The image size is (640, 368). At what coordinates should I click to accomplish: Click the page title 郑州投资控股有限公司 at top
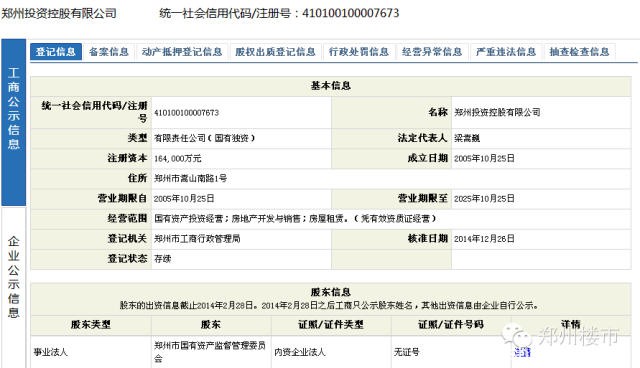59,13
